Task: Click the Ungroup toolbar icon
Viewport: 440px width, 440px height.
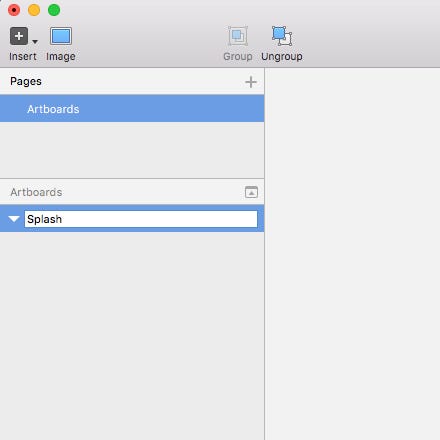Action: click(282, 36)
